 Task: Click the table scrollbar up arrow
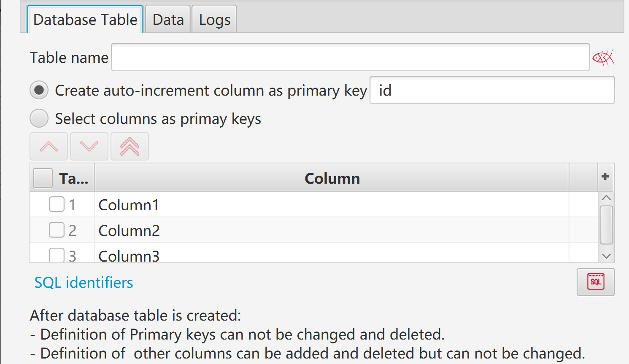(607, 198)
